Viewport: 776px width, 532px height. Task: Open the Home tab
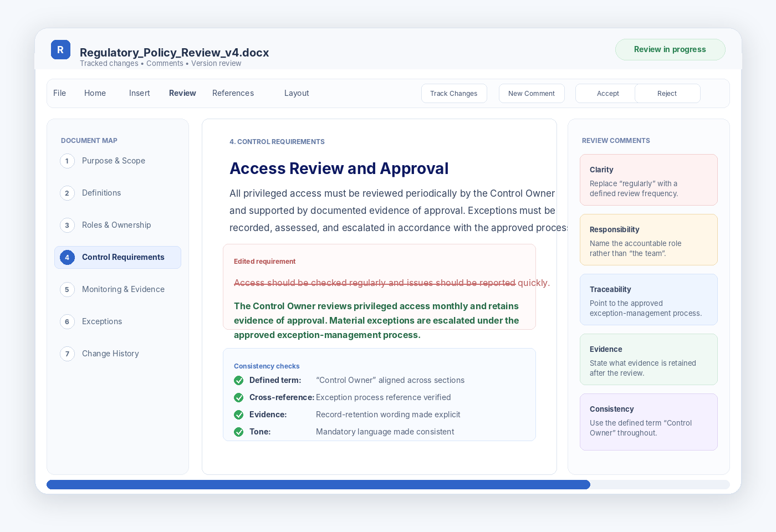coord(95,93)
